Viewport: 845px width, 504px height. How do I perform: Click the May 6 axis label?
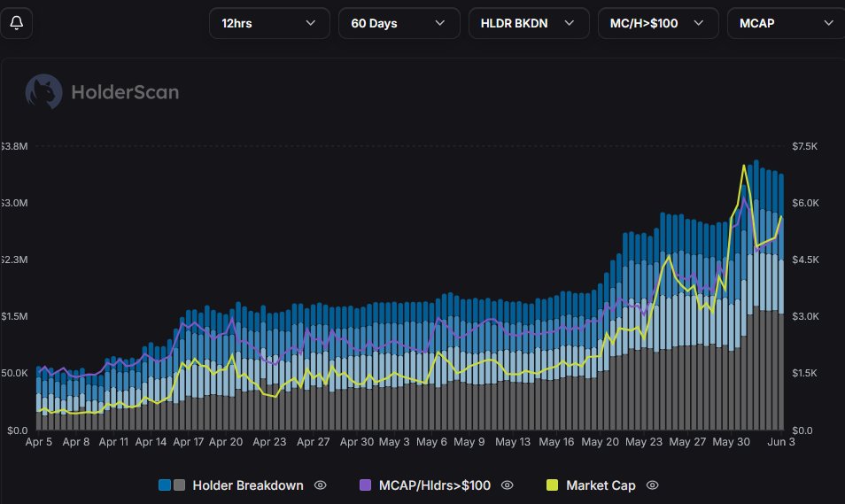point(431,442)
